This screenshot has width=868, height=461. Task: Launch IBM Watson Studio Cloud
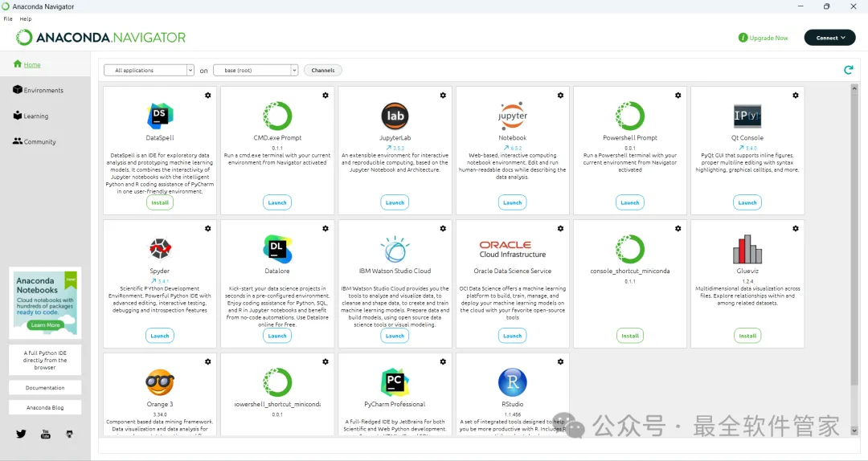395,336
